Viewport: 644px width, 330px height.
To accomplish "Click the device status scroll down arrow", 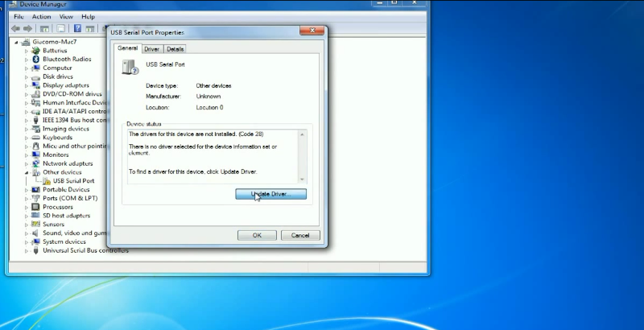I will pyautogui.click(x=303, y=179).
